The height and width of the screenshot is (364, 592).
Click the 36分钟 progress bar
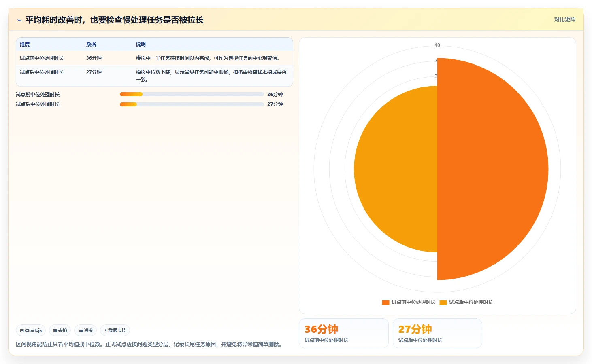pyautogui.click(x=192, y=94)
